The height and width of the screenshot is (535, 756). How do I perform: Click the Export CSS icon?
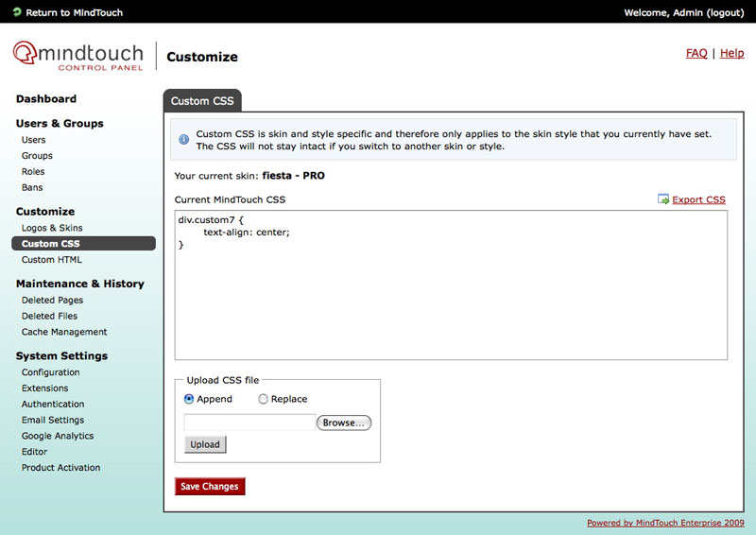coord(663,199)
